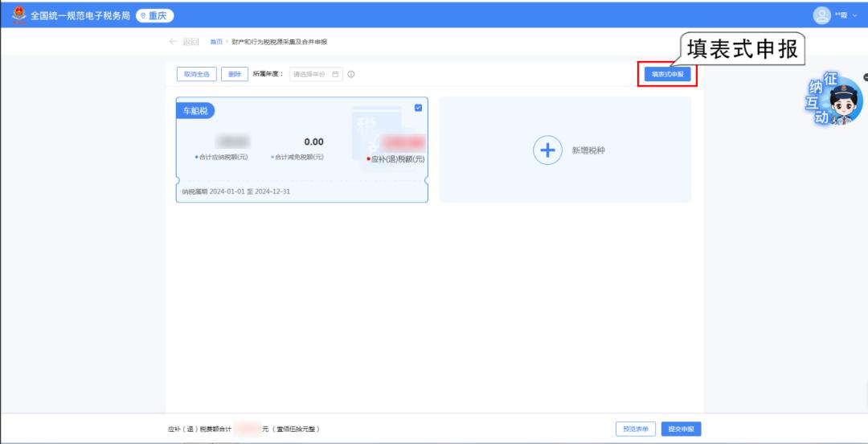868x444 pixels.
Task: Click the 返回 back link
Action: (190, 42)
